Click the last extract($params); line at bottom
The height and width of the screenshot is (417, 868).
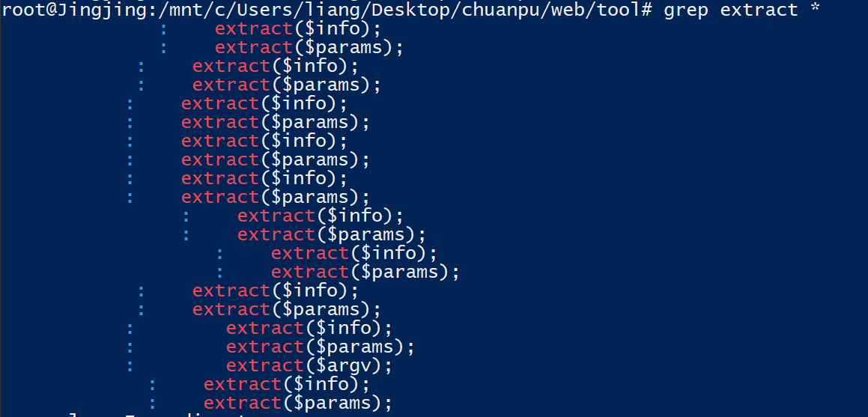coord(297,403)
